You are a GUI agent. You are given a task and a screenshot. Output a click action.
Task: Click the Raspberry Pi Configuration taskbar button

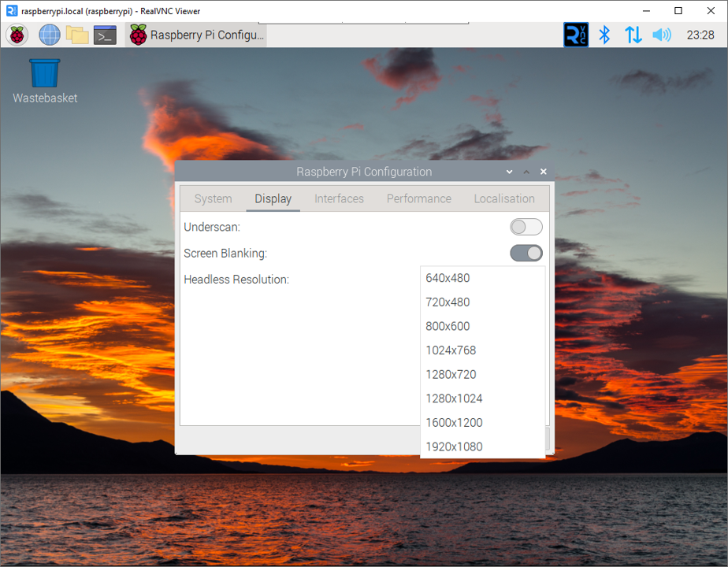(195, 35)
